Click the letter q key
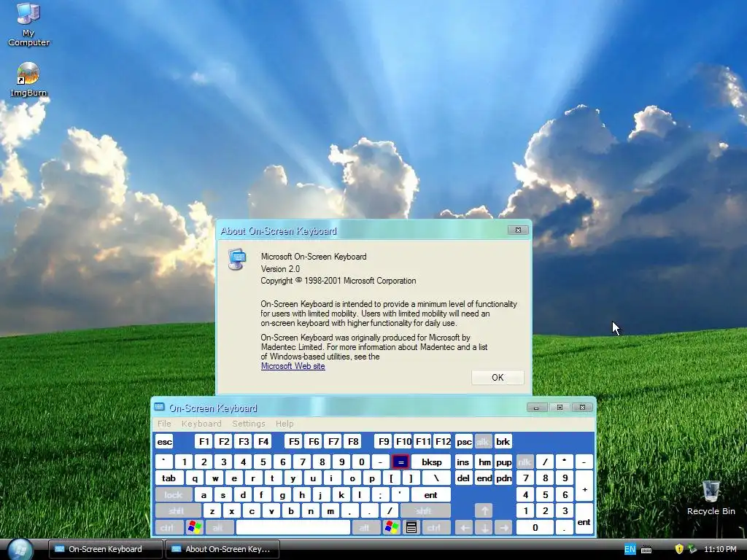This screenshot has height=560, width=747. (x=194, y=478)
